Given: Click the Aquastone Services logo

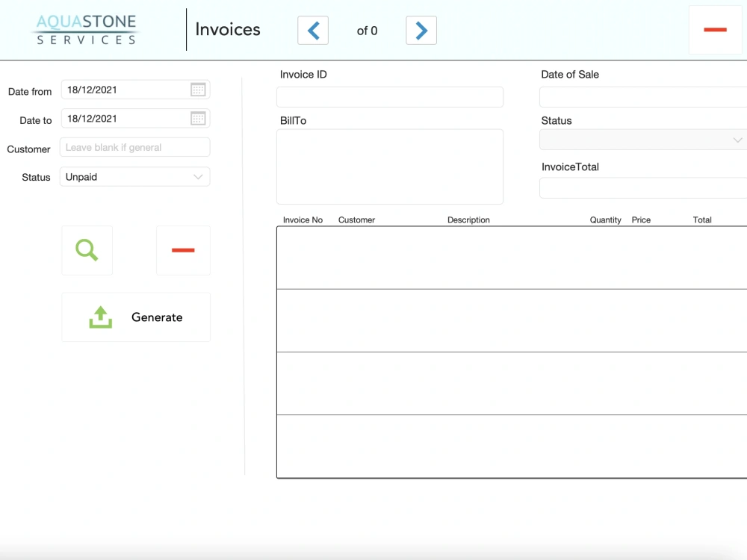Looking at the screenshot, I should (85, 29).
